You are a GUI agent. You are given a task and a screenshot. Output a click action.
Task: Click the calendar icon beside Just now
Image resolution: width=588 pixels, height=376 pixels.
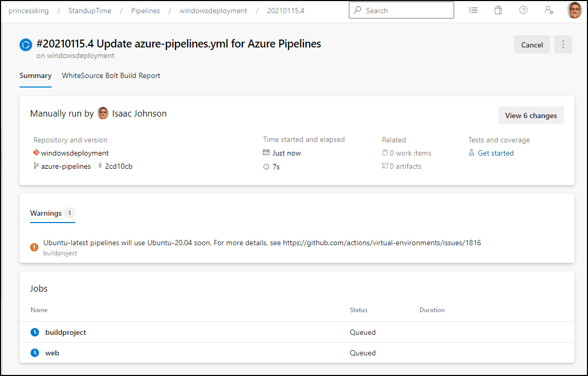(266, 152)
